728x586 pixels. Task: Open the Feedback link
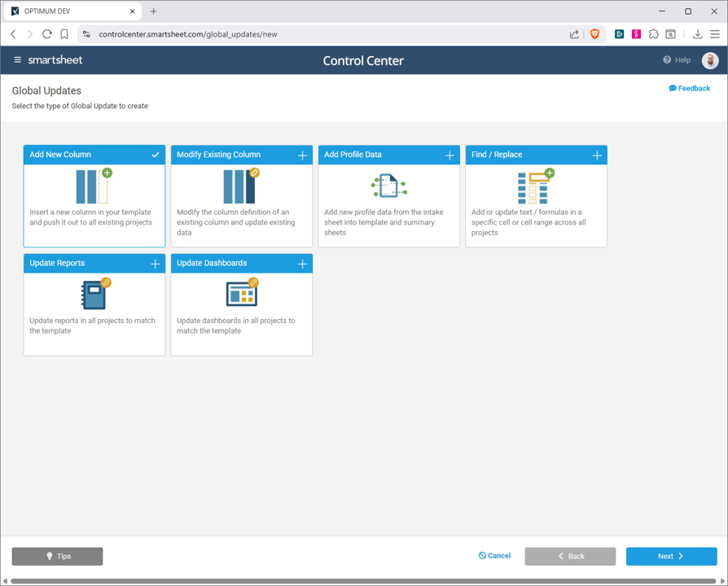tap(689, 88)
